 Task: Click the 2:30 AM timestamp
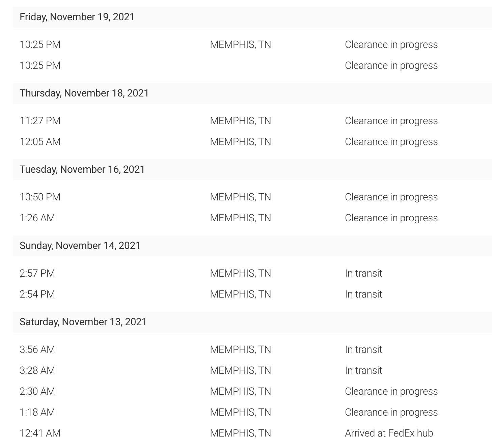click(x=37, y=391)
